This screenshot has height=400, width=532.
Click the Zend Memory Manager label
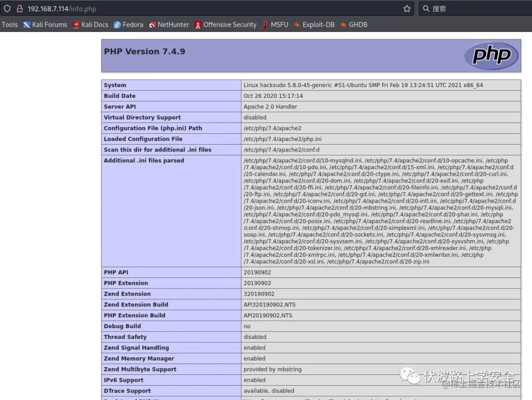pos(139,359)
